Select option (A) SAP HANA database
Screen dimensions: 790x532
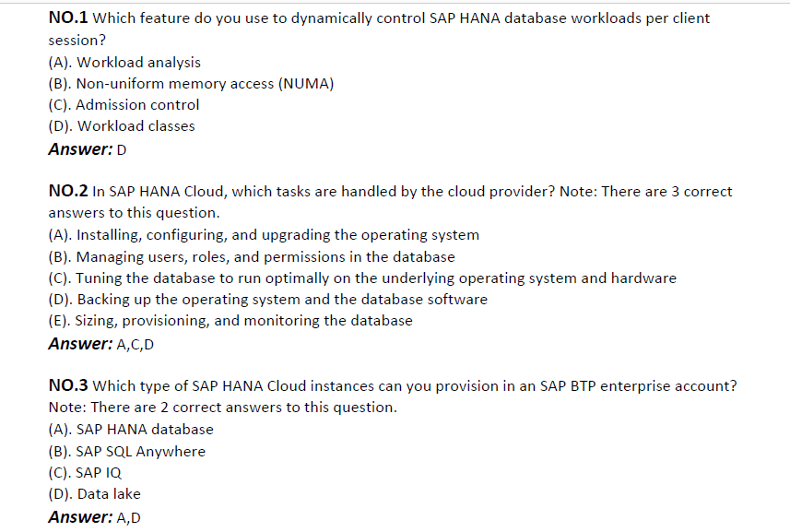click(131, 430)
